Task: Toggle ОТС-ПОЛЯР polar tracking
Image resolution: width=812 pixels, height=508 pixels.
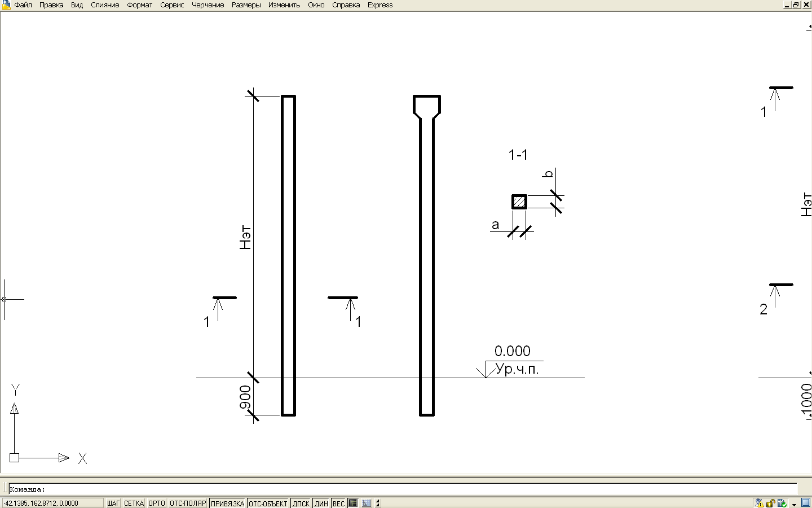Action: tap(188, 503)
